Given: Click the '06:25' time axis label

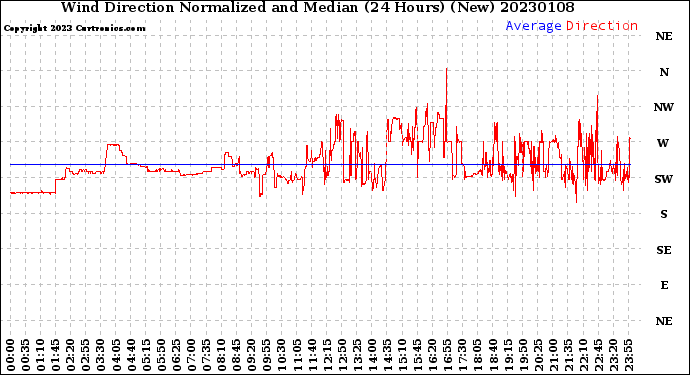Looking at the screenshot, I should 176,355.
